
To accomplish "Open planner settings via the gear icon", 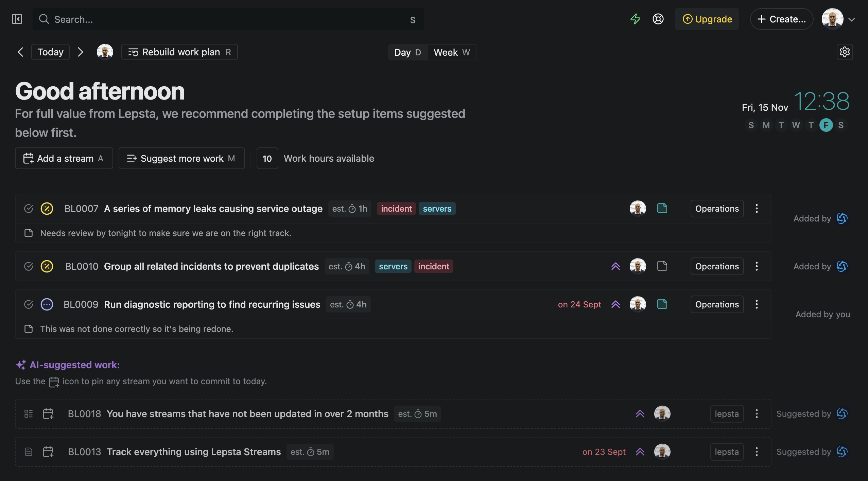I will 845,52.
